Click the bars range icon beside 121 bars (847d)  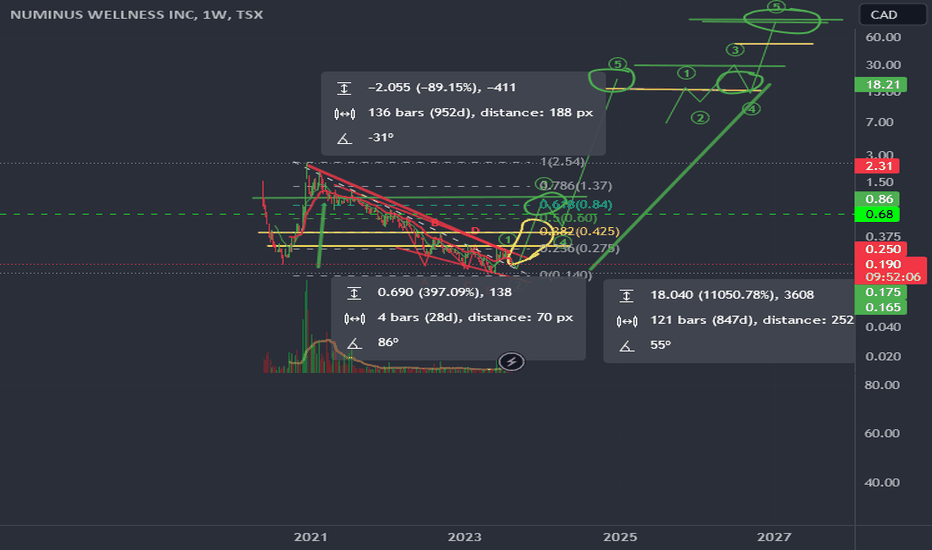(626, 321)
